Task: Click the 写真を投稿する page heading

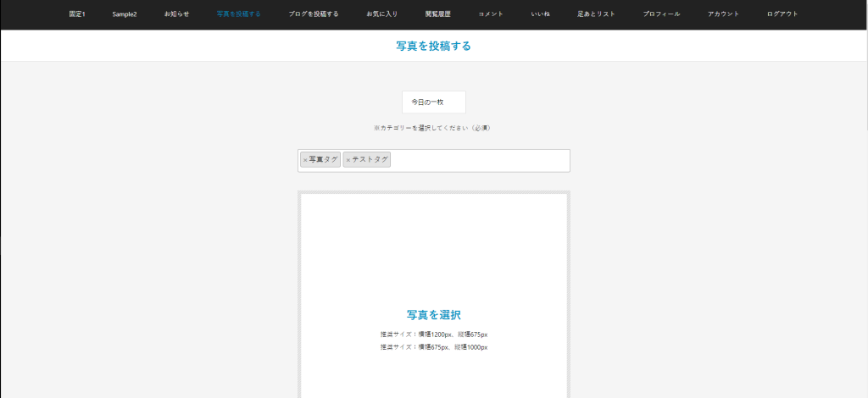Action: tap(433, 46)
